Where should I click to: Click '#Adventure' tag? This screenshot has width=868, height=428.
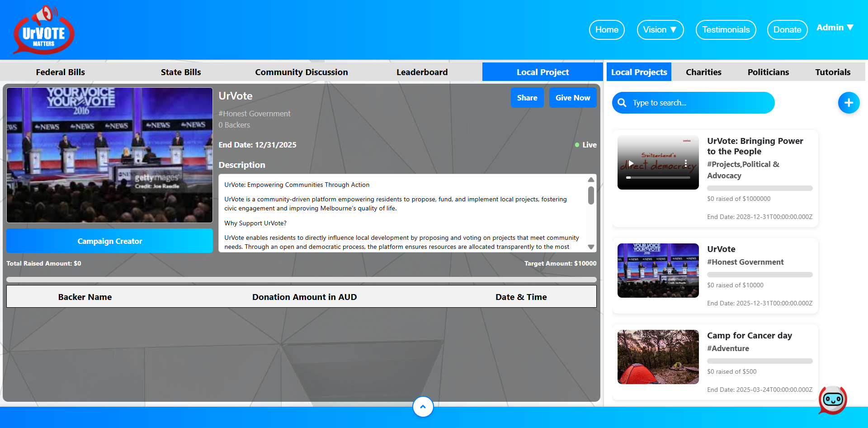(728, 348)
